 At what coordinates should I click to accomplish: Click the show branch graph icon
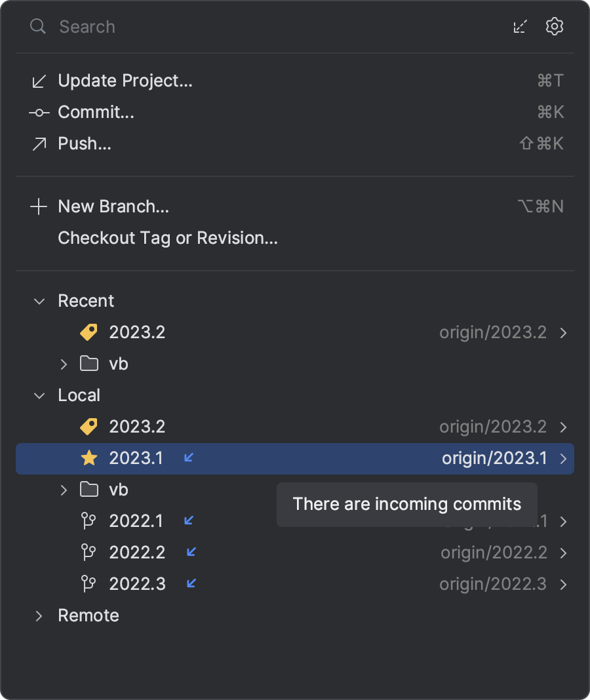coord(520,26)
